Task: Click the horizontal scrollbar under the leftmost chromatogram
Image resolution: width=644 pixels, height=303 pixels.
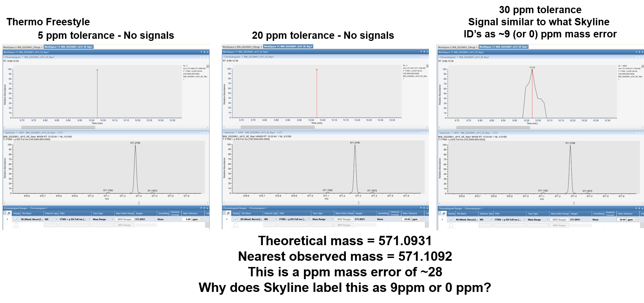Action: 58,127
